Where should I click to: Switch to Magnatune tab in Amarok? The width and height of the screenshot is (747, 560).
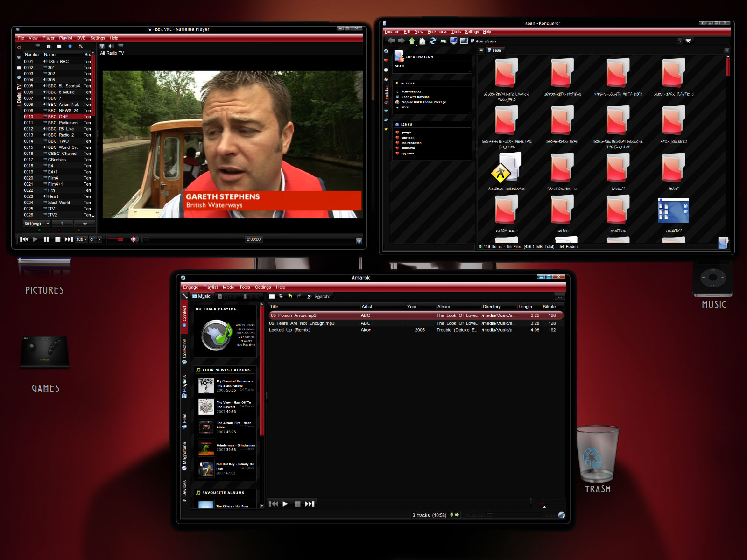(184, 456)
